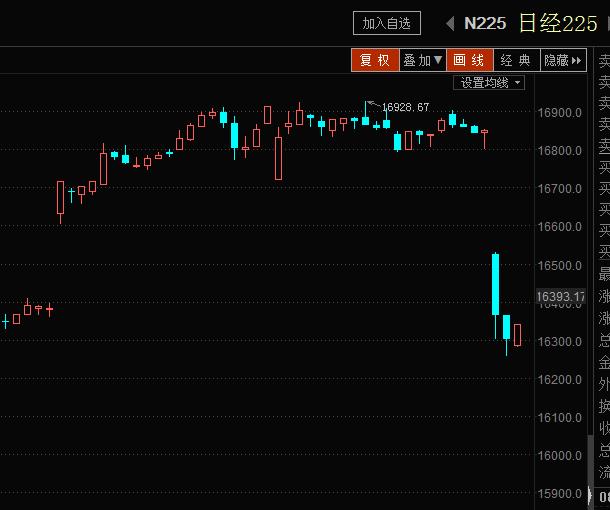Screen dimensions: 610x510
Task: Click the previous-stock left arrow beside N225
Action: pyautogui.click(x=450, y=23)
